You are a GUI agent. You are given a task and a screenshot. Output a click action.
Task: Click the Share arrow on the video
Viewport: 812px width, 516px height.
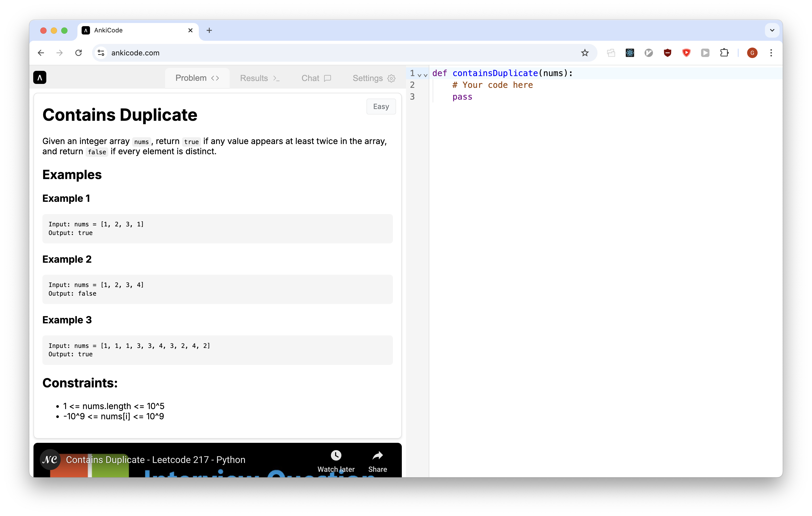coord(377,456)
